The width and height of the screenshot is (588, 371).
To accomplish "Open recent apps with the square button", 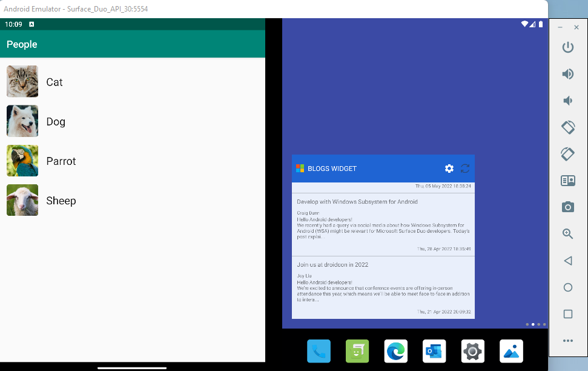I will 567,314.
